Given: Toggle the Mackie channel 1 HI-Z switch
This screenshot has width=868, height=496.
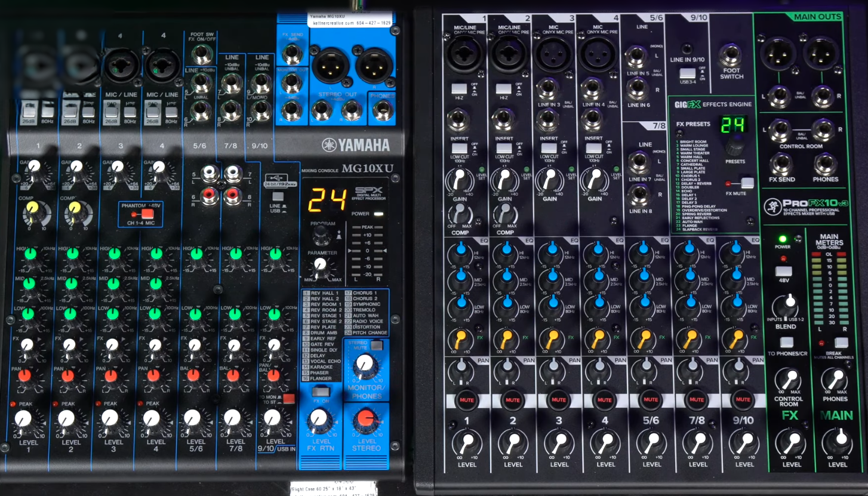Looking at the screenshot, I should pyautogui.click(x=458, y=88).
